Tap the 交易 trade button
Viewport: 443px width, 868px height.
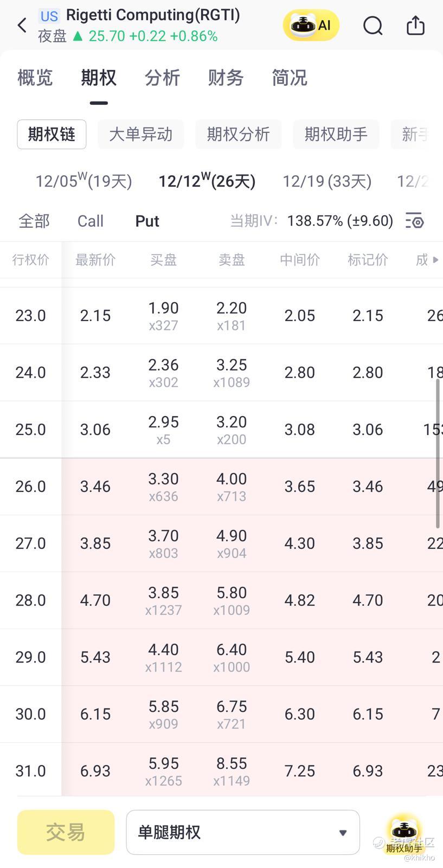[66, 832]
